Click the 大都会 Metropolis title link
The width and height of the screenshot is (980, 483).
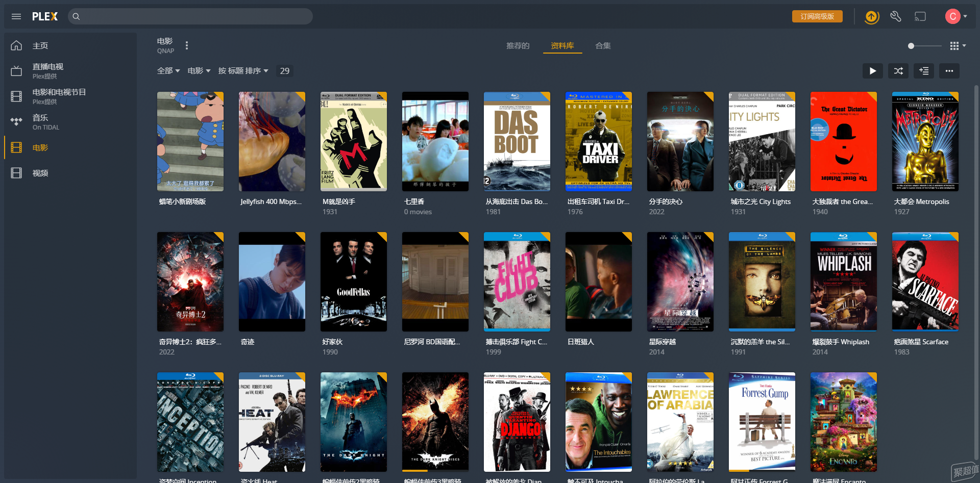pos(921,201)
